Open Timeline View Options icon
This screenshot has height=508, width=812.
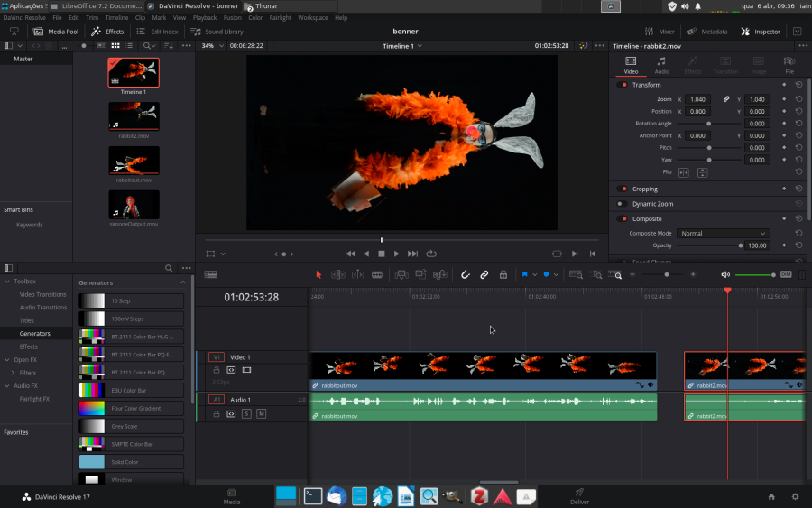pyautogui.click(x=210, y=274)
